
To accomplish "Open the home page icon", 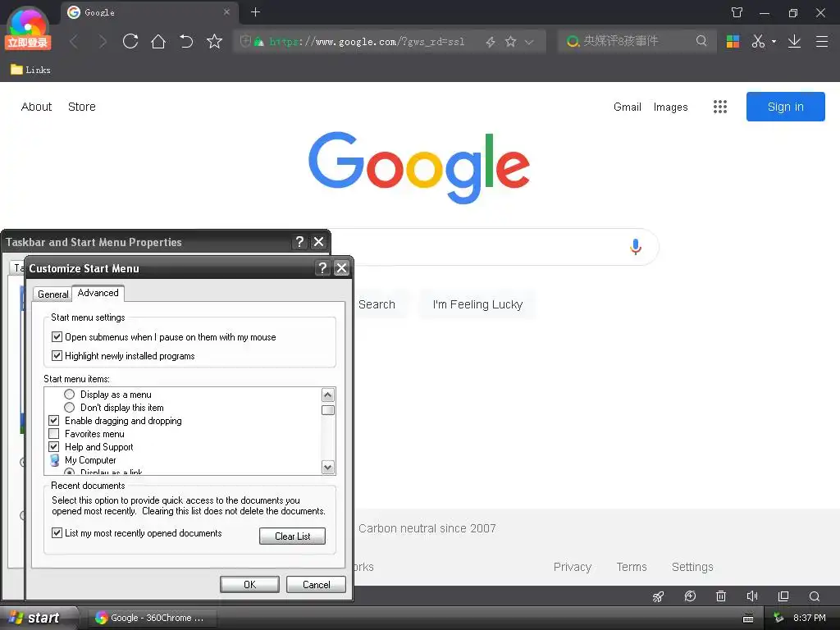I will [x=158, y=41].
